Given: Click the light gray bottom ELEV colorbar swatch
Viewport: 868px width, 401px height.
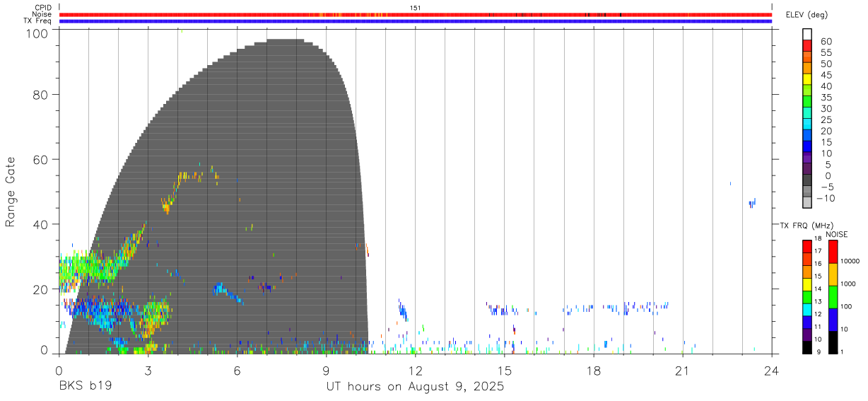Looking at the screenshot, I should pyautogui.click(x=807, y=203).
